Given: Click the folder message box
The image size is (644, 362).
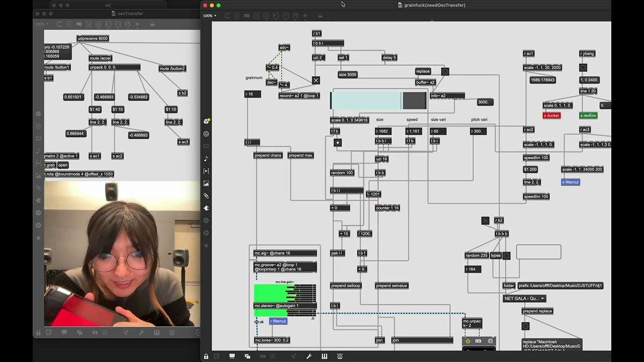Looking at the screenshot, I should (509, 286).
